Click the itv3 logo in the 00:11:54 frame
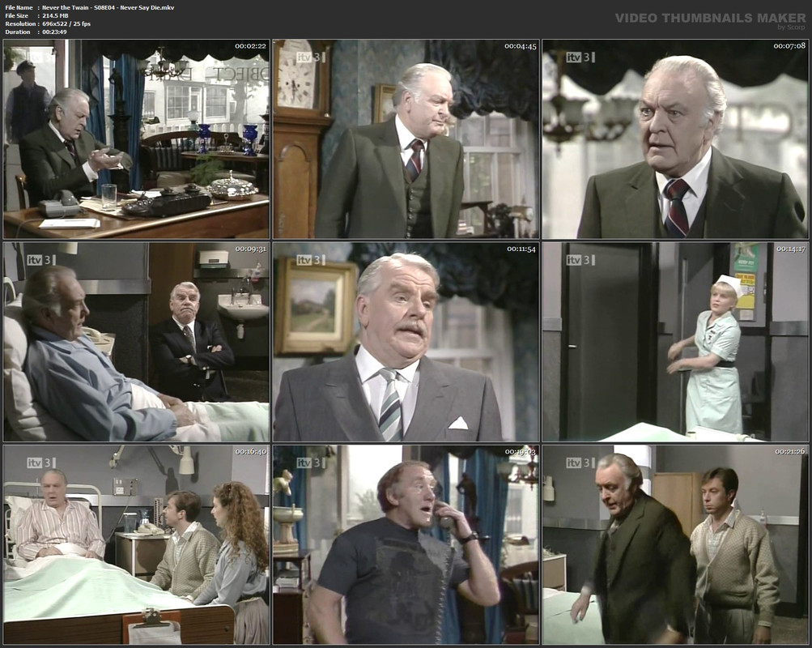This screenshot has width=812, height=648. (311, 260)
